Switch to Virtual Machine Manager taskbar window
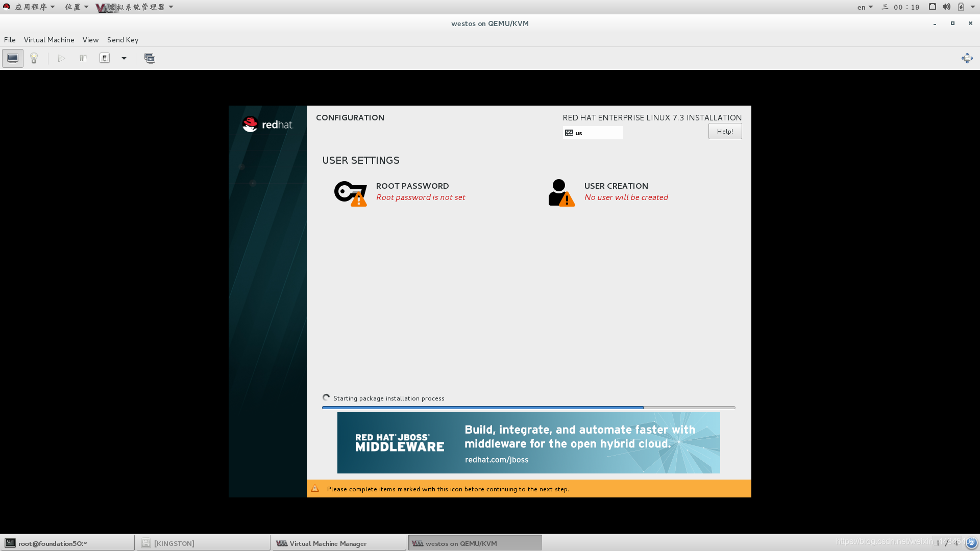 pos(339,543)
